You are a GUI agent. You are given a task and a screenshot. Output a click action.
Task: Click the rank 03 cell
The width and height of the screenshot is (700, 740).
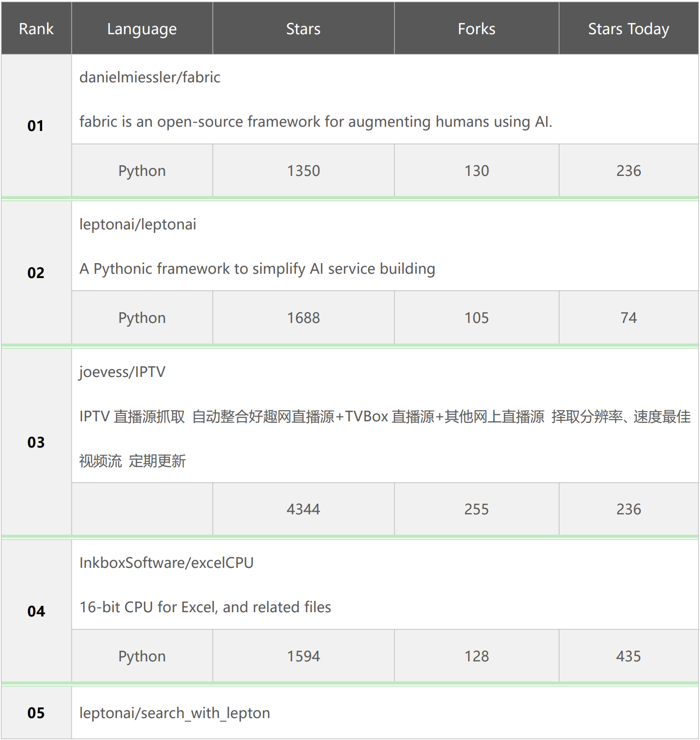[x=36, y=443]
